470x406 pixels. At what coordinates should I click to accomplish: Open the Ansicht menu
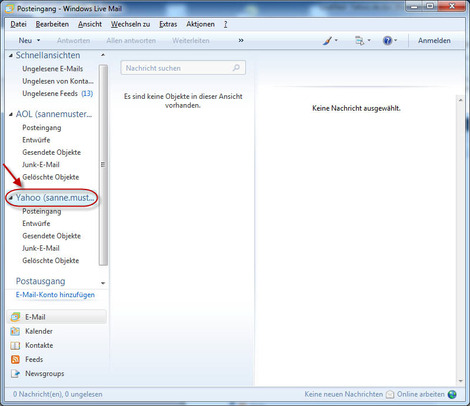pyautogui.click(x=90, y=24)
